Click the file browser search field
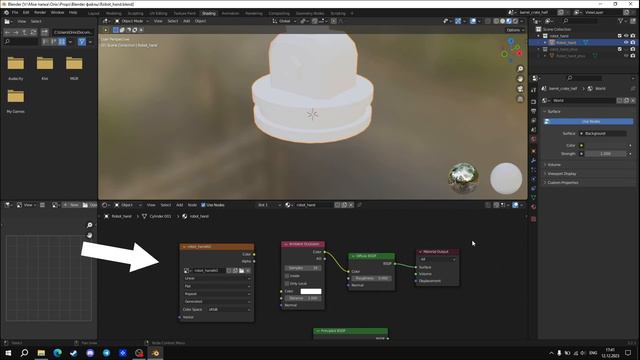 click(x=20, y=42)
